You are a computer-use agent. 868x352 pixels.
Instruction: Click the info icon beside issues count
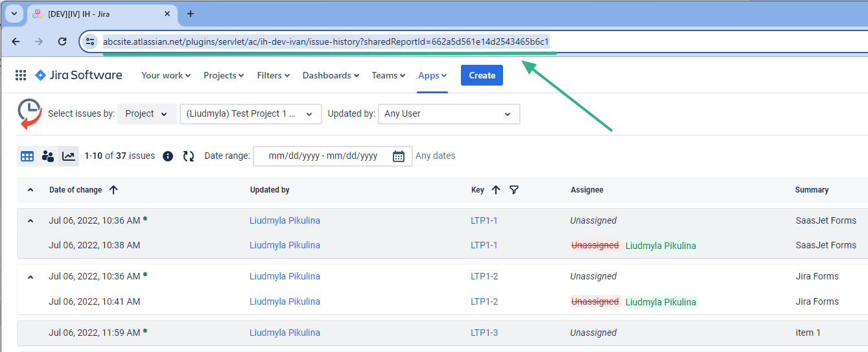point(168,156)
